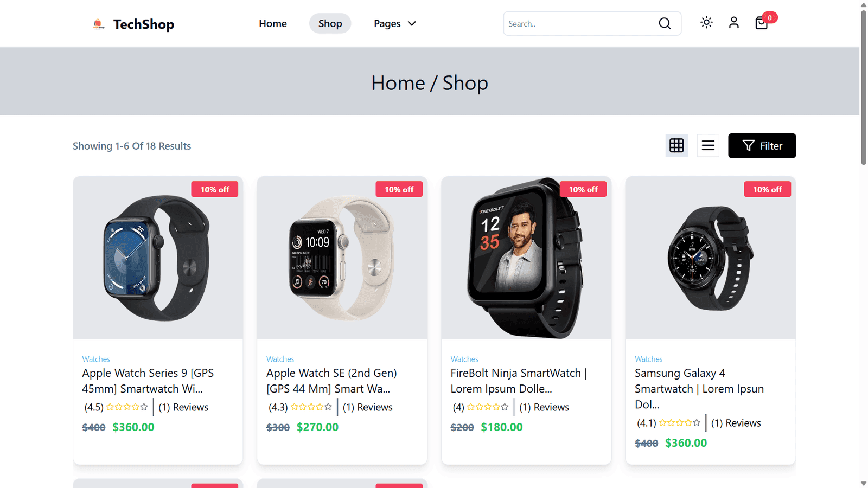Click Watches category on Samsung Galaxy card
The height and width of the screenshot is (488, 868).
[x=648, y=359]
